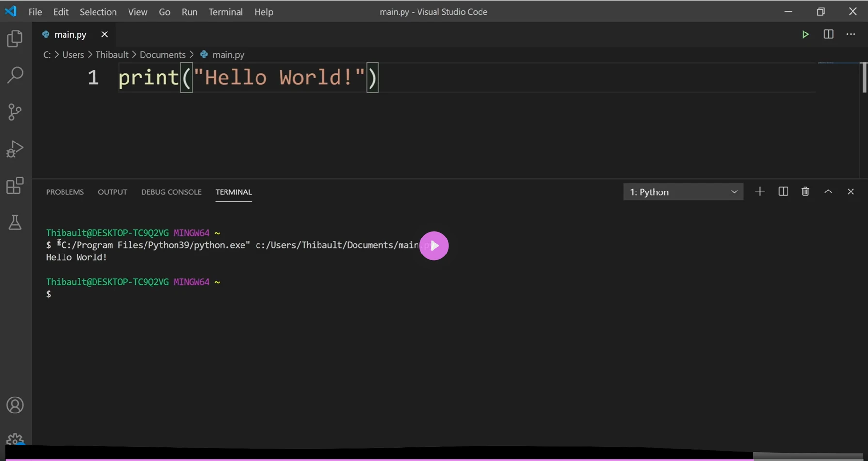This screenshot has height=461, width=868.
Task: Click Documents folder in breadcrumb path
Action: 162,55
